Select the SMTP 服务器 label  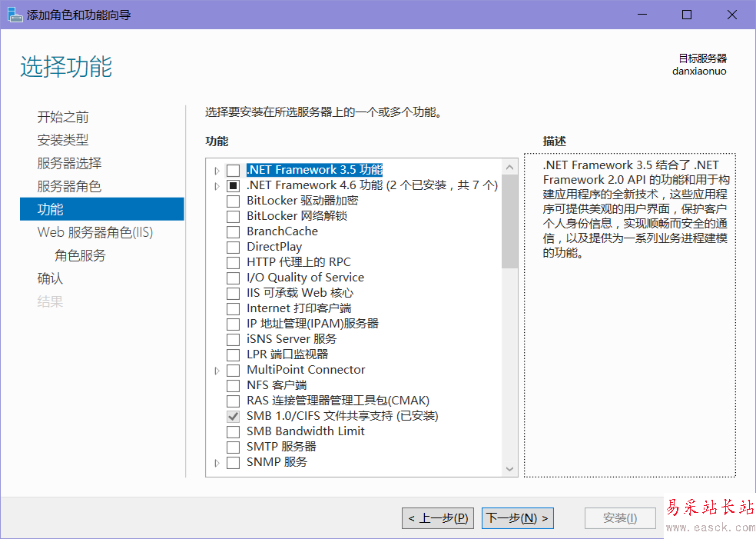(281, 447)
